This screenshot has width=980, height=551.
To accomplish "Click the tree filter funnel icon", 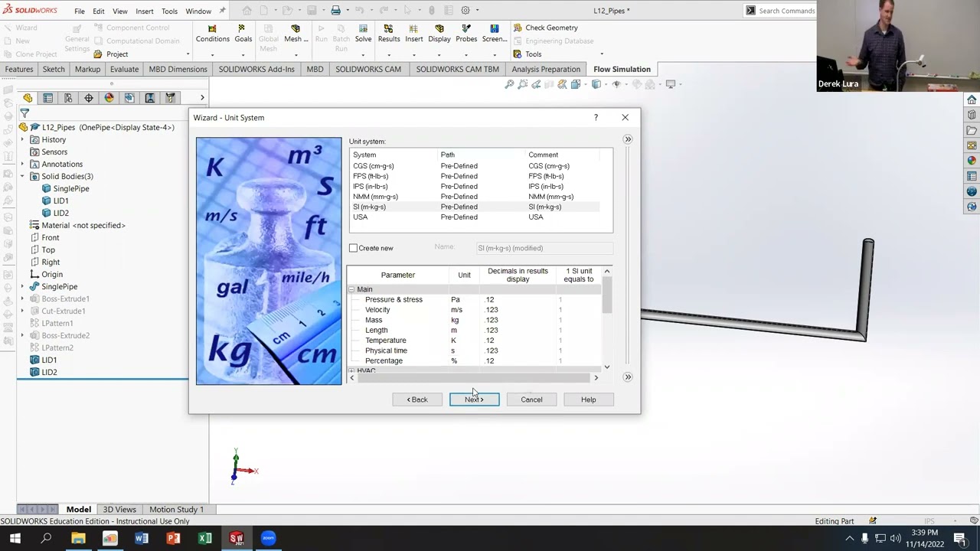I will [x=24, y=113].
